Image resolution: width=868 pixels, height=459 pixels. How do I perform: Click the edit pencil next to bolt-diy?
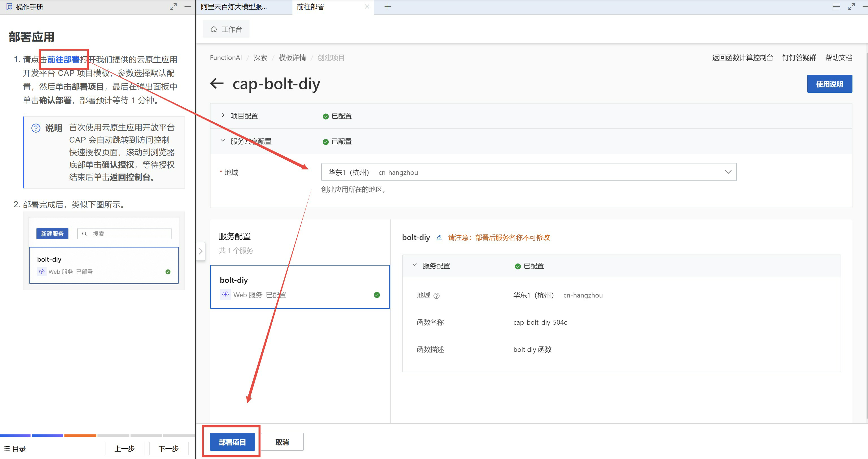[x=439, y=238]
